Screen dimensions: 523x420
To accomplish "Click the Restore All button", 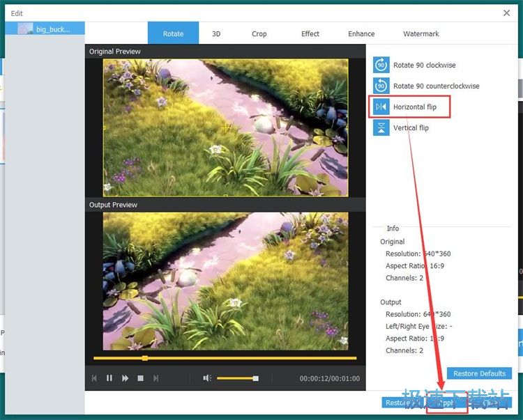I will click(x=402, y=403).
